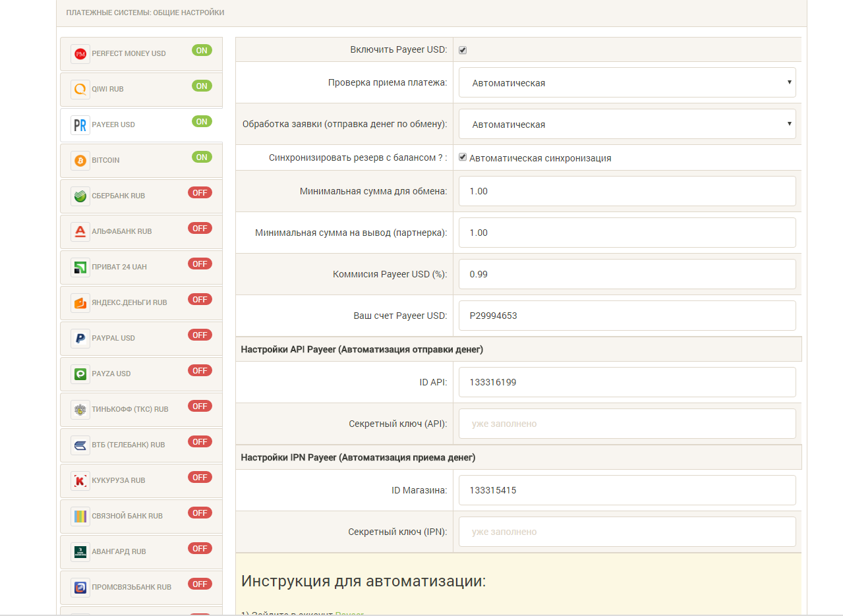Click the Сбербанк RUB logo icon
Image resolution: width=843 pixels, height=616 pixels.
[80, 196]
